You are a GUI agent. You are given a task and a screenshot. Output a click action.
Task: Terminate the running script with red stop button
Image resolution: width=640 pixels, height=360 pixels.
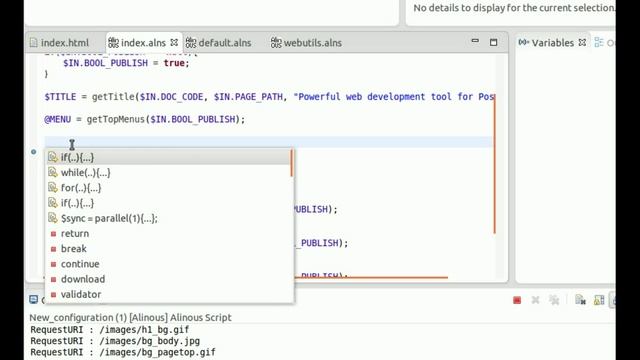[517, 300]
